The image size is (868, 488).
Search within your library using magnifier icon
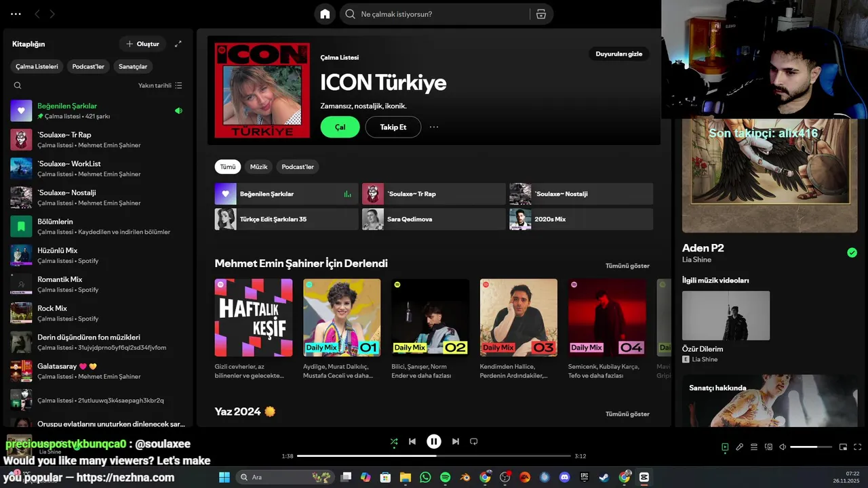pyautogui.click(x=18, y=85)
